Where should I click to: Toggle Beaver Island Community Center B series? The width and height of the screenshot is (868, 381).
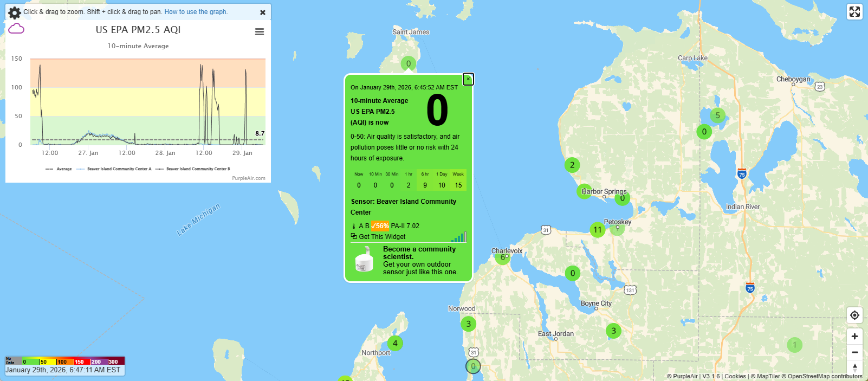click(193, 169)
